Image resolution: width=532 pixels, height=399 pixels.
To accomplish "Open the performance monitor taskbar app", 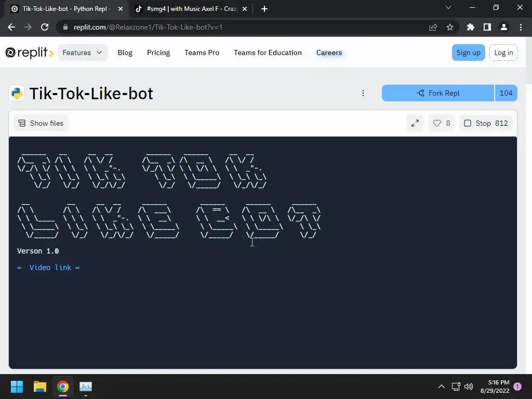I will (86, 387).
